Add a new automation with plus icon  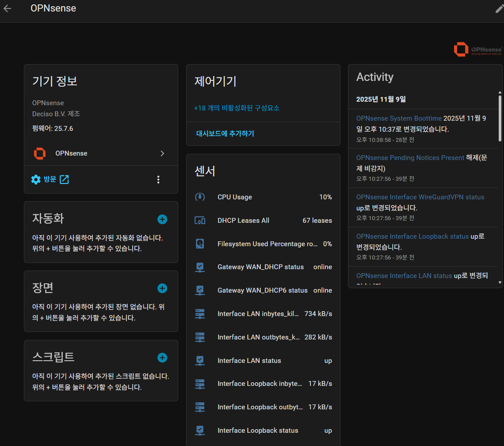coord(162,219)
